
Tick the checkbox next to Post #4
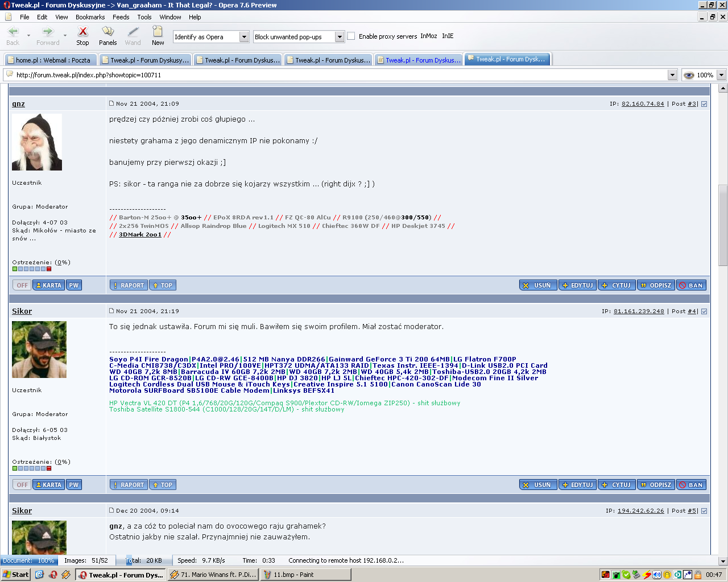point(704,311)
